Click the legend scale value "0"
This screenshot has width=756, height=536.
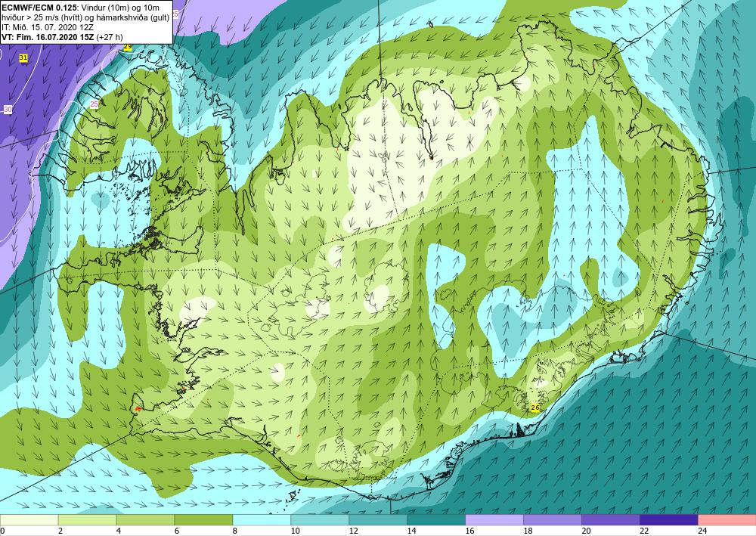[x=2, y=531]
